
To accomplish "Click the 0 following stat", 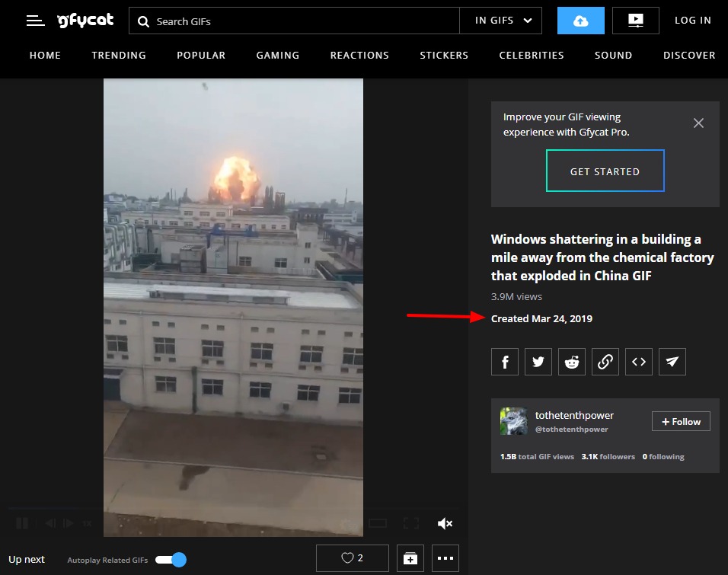I will tap(663, 456).
